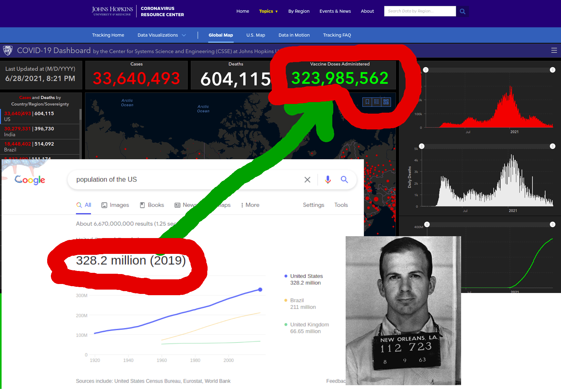Click the vaccine doses figure 323,985,562
The image size is (561, 392).
click(x=340, y=78)
